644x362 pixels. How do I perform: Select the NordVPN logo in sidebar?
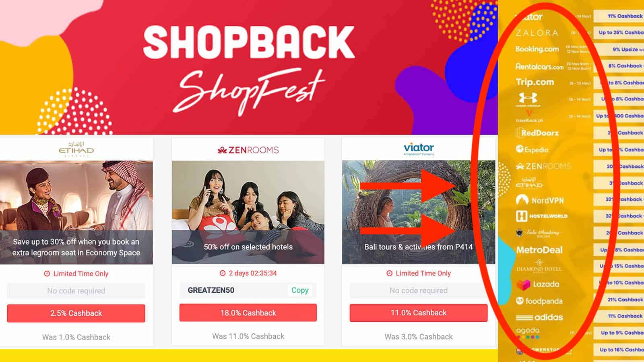(x=540, y=200)
